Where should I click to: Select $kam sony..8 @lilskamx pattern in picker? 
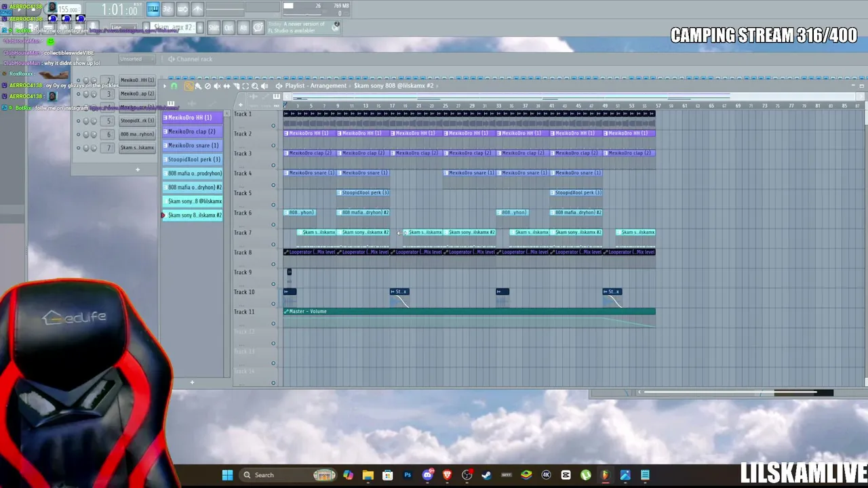(x=192, y=201)
